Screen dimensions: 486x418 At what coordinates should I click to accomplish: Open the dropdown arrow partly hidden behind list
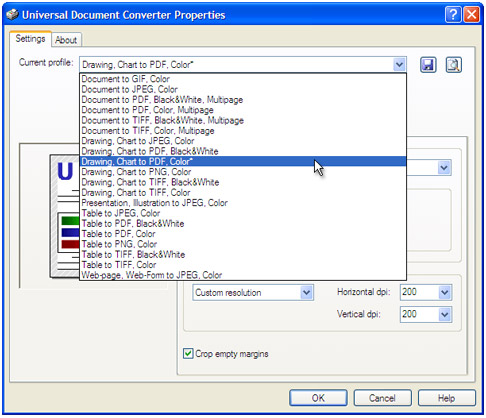point(444,168)
